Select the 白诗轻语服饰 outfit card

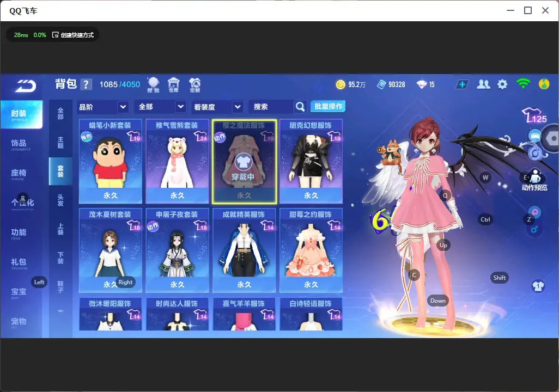[311, 314]
